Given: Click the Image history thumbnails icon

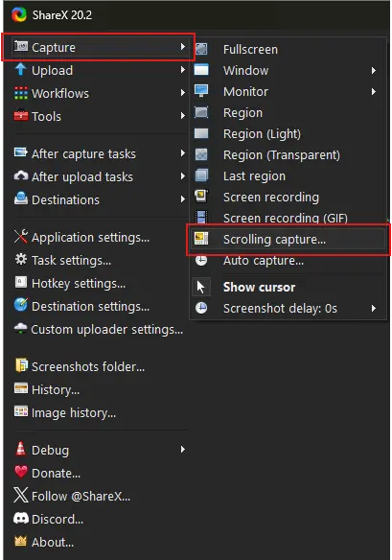Looking at the screenshot, I should pyautogui.click(x=21, y=411).
